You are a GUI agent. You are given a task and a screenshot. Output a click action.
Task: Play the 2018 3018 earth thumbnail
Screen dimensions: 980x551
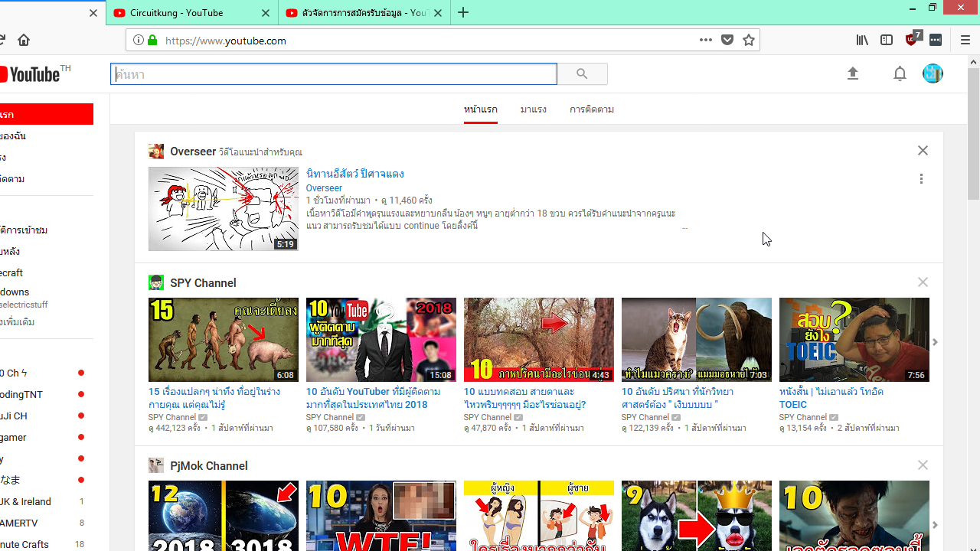[224, 516]
